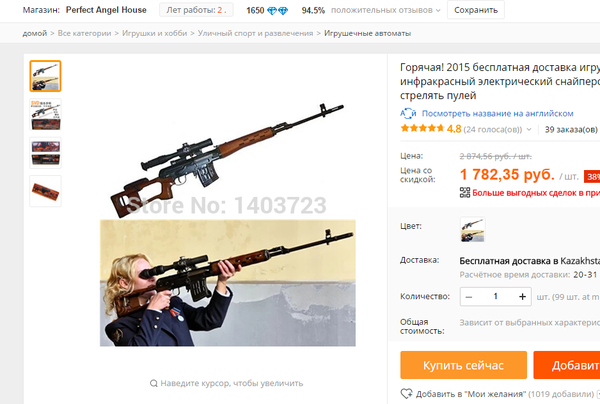The height and width of the screenshot is (404, 600).
Task: Click the translate icon beside English title link
Action: 408,113
